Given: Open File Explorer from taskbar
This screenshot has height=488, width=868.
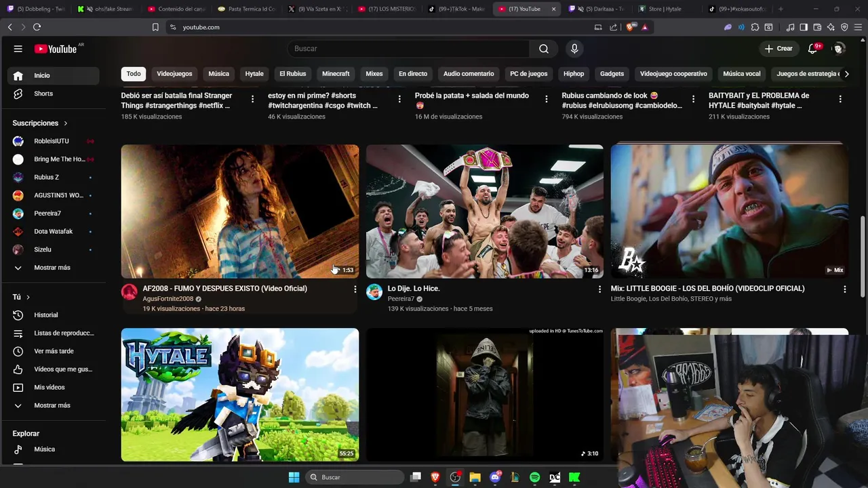Looking at the screenshot, I should (475, 477).
